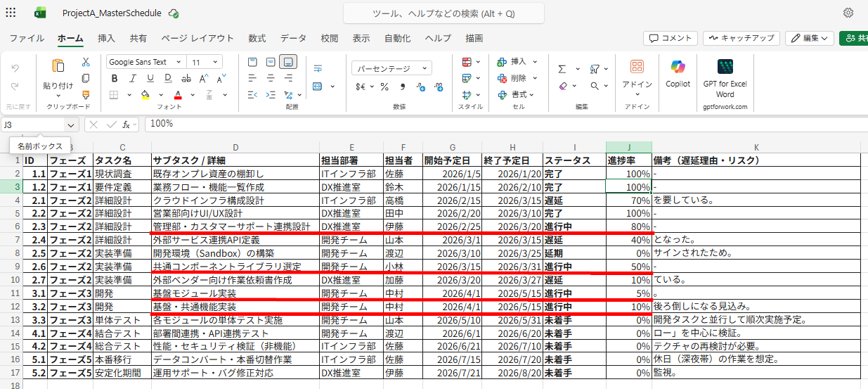Click the search box for tools and help
This screenshot has height=389, width=868.
click(x=443, y=13)
